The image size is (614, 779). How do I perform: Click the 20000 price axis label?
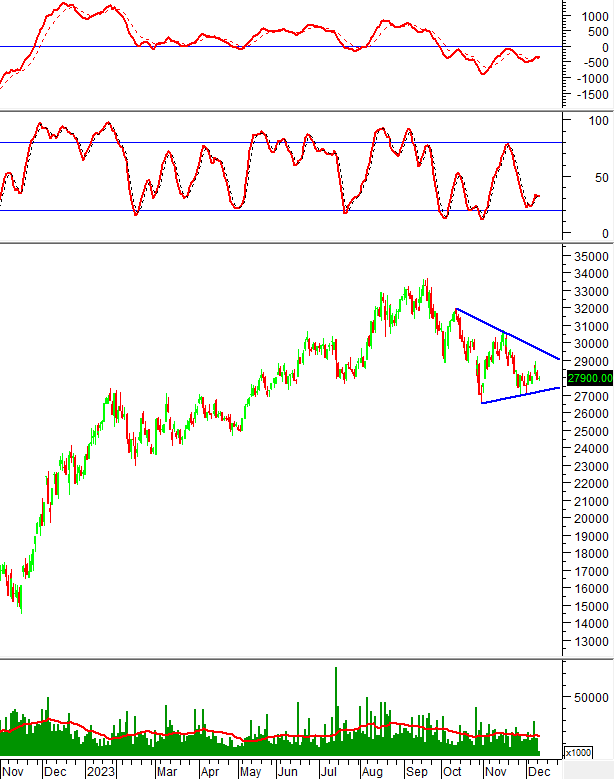click(591, 519)
